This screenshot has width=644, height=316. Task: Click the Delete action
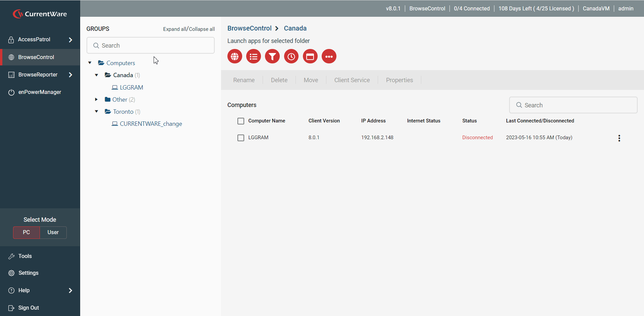(x=279, y=80)
